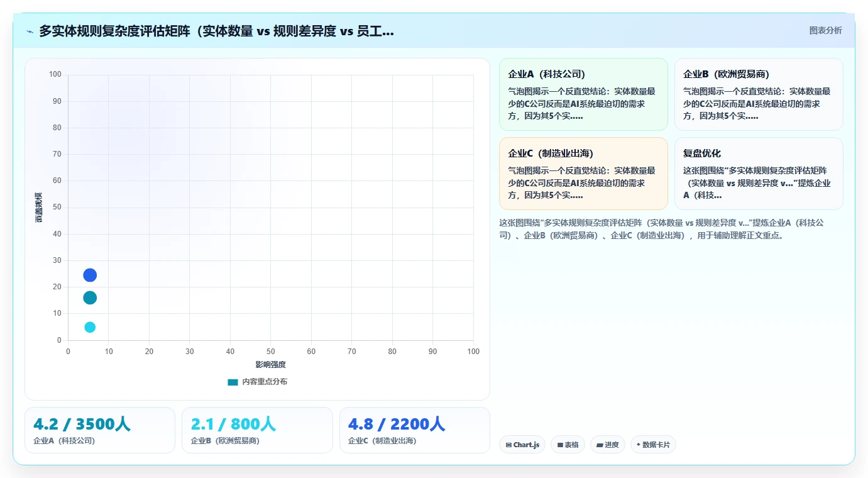The image size is (868, 478).
Task: Click the summary paragraph starting 这张图围绕
Action: point(661,229)
